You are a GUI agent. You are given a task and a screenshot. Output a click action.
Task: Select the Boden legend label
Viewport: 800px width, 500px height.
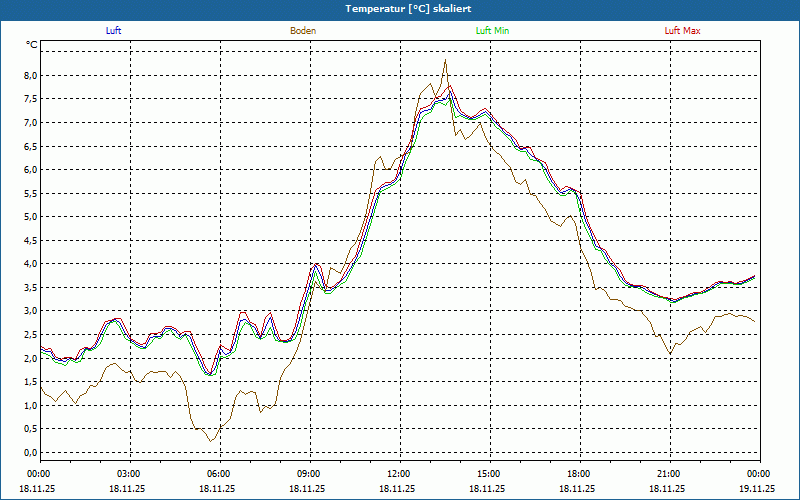[x=303, y=31]
